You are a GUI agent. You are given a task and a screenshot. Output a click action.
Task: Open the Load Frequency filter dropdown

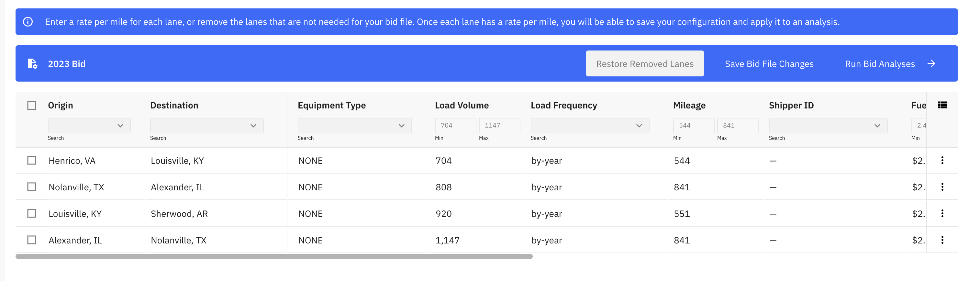click(x=590, y=126)
